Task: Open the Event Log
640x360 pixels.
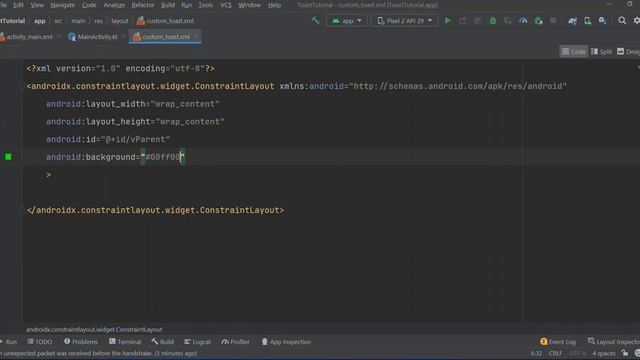Action: [558, 342]
